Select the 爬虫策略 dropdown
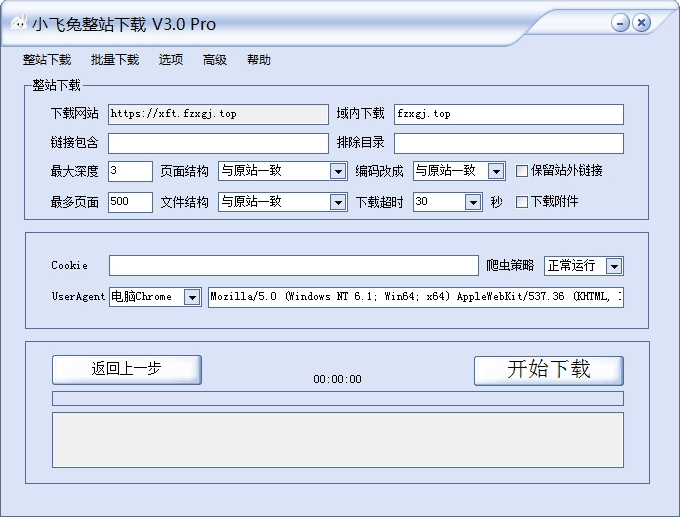The image size is (680, 517). pos(613,266)
